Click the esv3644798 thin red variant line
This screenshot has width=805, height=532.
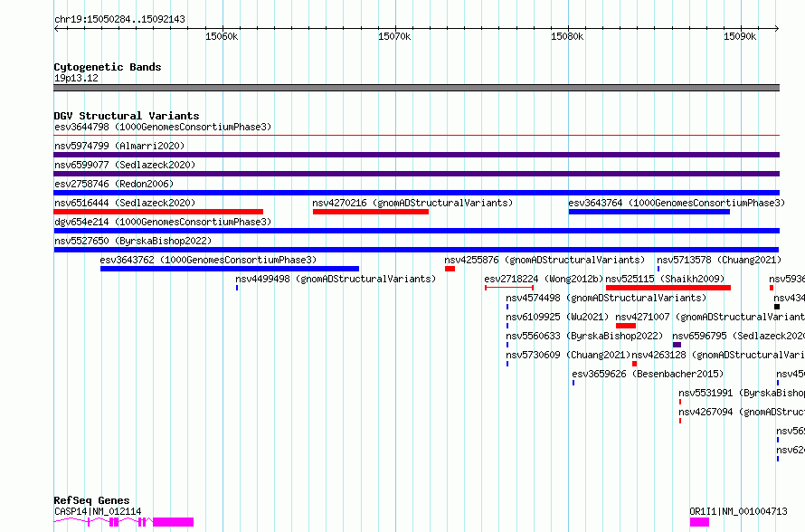pyautogui.click(x=416, y=136)
